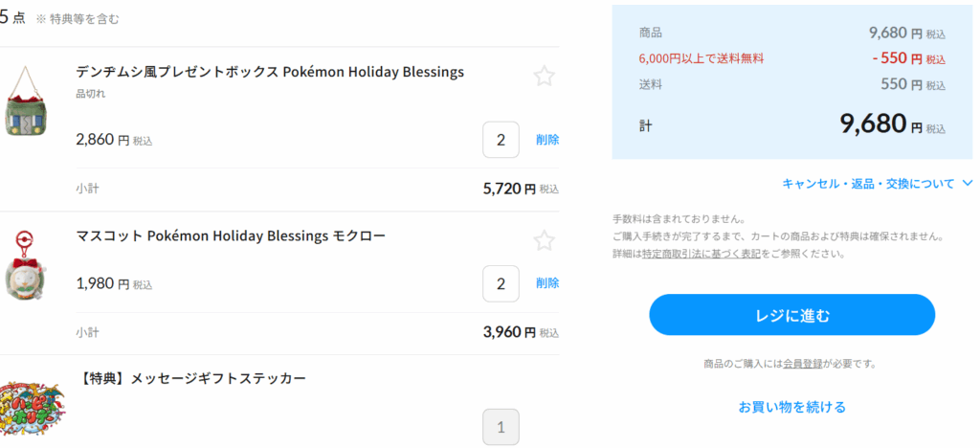Image resolution: width=980 pixels, height=448 pixels.
Task: Open the デンヂムシ風プレゼントボックス product thumbnail
Action: [26, 101]
